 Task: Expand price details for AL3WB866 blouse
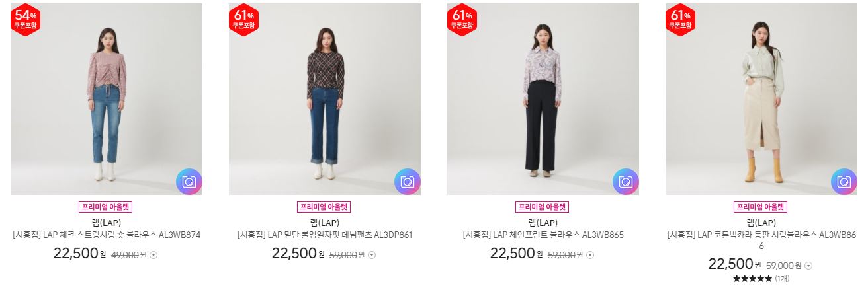point(808,266)
